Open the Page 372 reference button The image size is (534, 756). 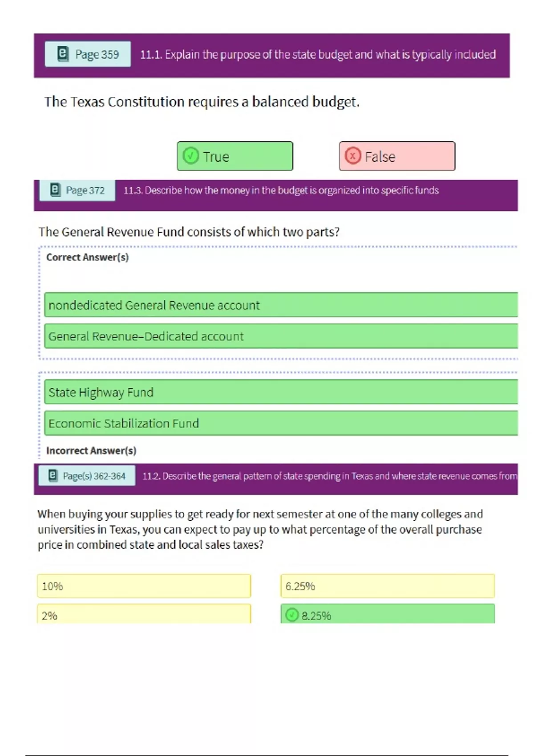[77, 190]
